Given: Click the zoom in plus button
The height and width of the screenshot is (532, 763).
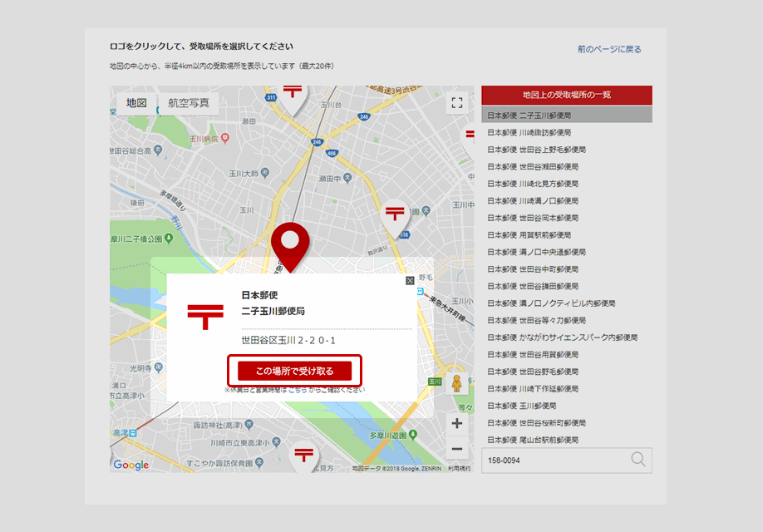Looking at the screenshot, I should pyautogui.click(x=456, y=423).
